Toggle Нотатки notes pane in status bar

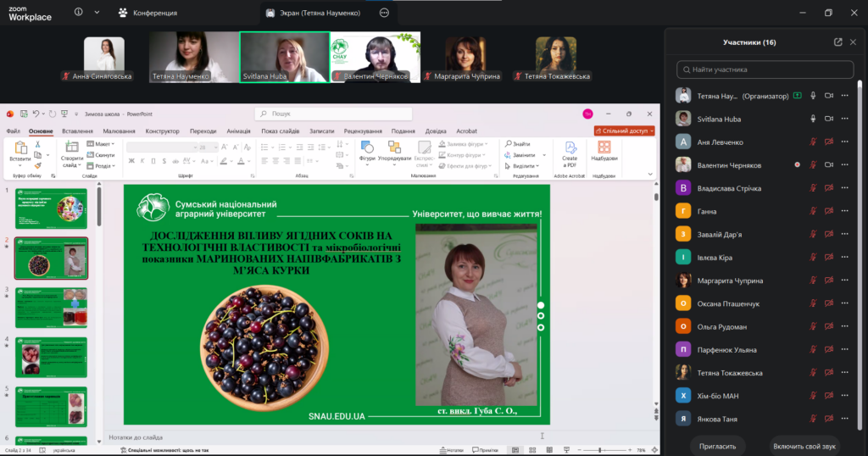(x=452, y=450)
